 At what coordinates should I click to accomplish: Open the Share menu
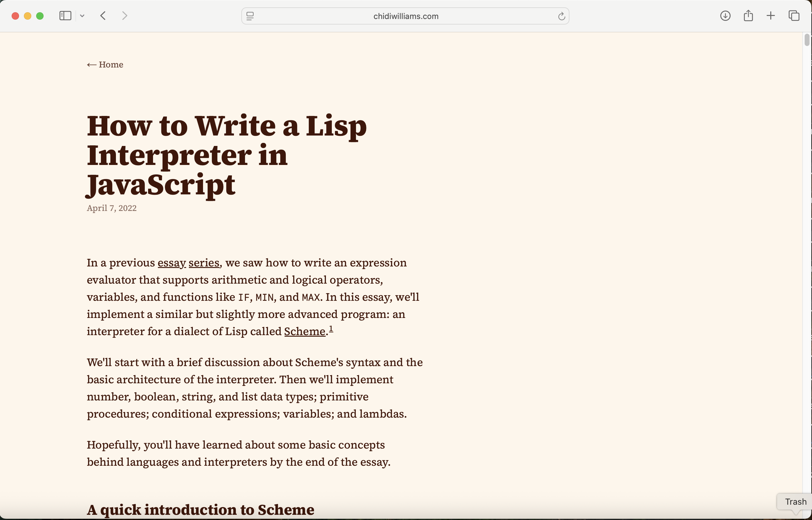(x=748, y=16)
